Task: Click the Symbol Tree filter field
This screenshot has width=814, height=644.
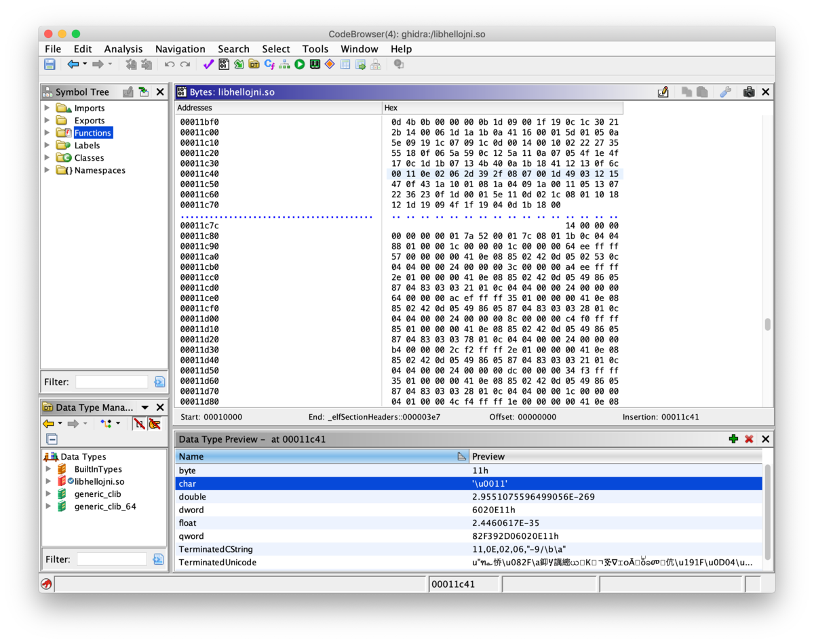Action: [111, 382]
